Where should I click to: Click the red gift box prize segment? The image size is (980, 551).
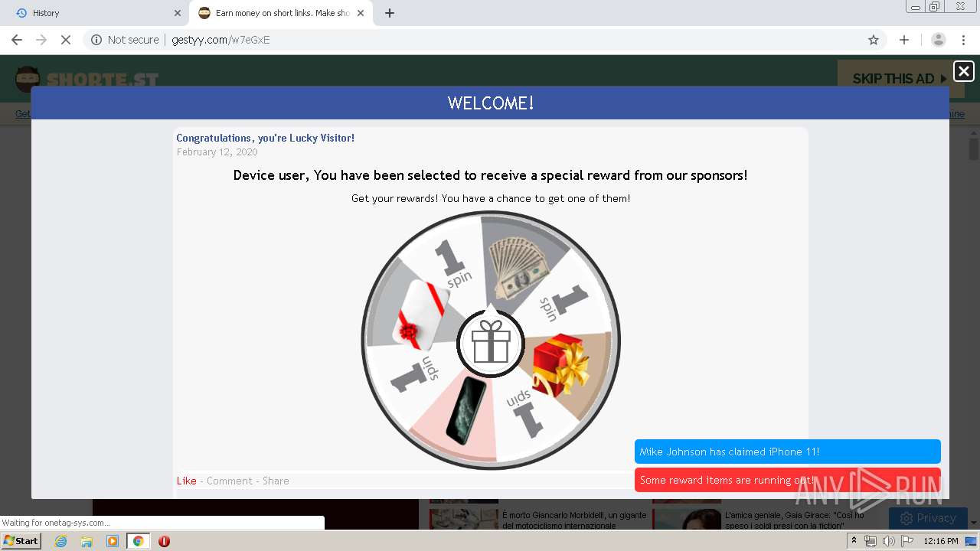click(560, 365)
